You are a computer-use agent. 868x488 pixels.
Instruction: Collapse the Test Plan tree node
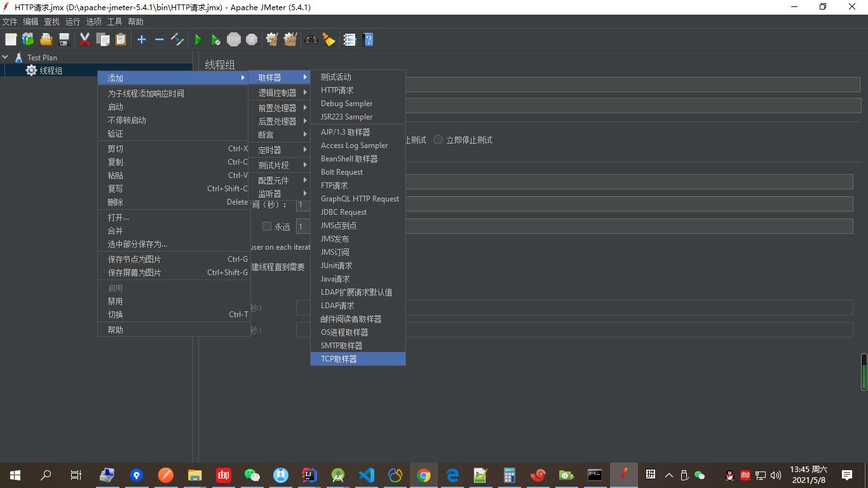pos(5,57)
